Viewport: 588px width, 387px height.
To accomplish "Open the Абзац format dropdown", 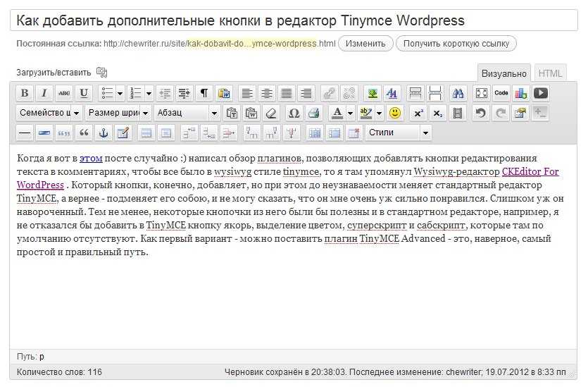I will point(187,113).
